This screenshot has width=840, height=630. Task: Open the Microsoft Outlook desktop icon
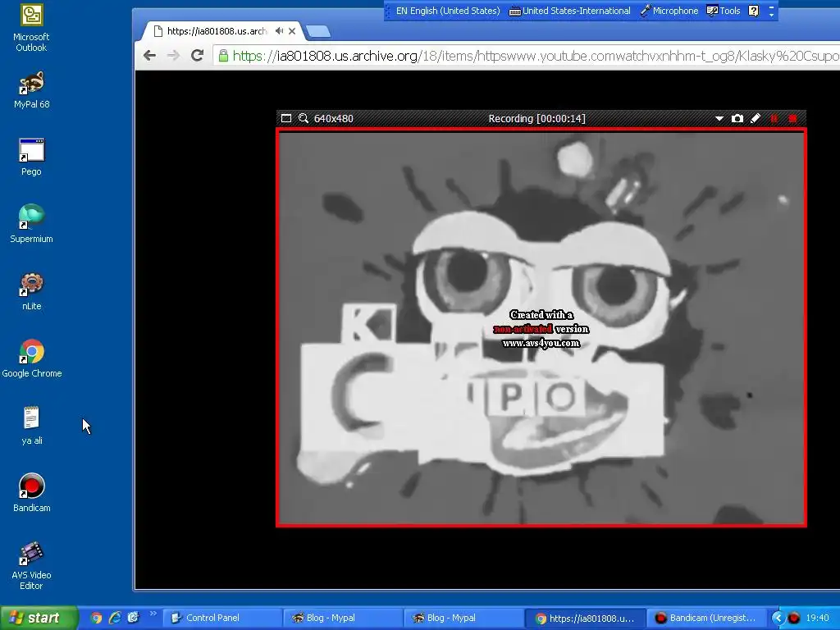(31, 28)
